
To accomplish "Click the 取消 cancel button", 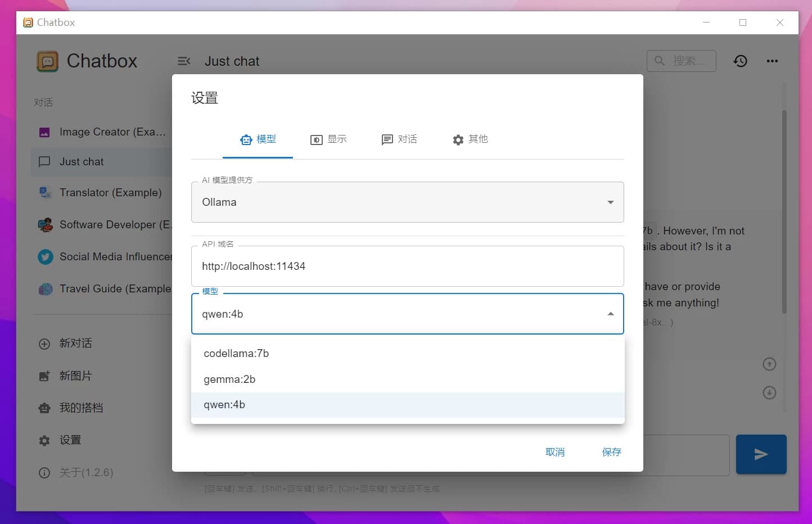I will [x=555, y=452].
